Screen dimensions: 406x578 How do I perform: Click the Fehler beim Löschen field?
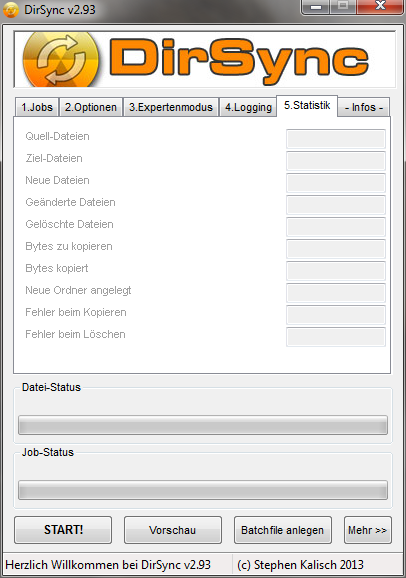click(x=336, y=337)
